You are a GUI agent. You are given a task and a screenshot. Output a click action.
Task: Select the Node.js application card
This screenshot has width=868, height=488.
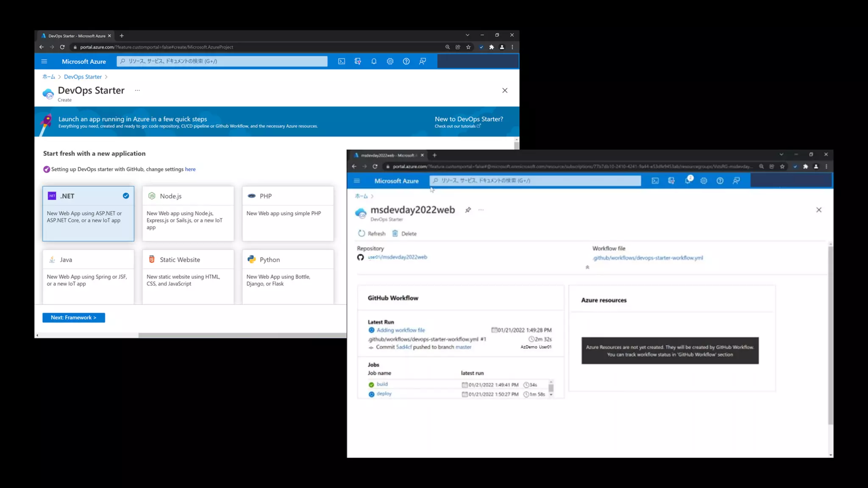tap(188, 213)
